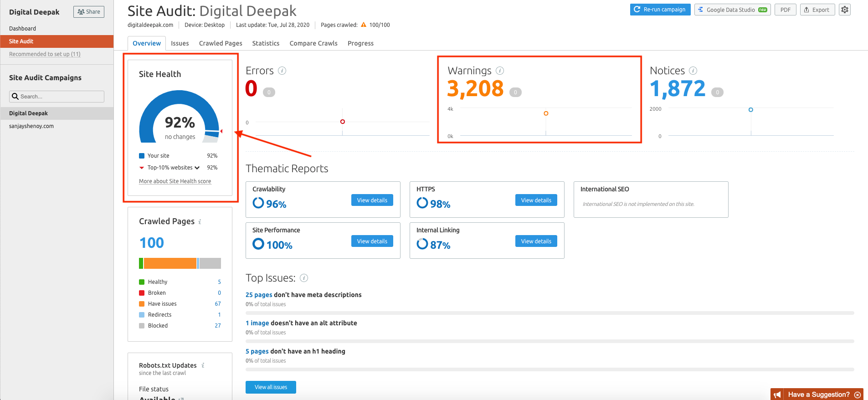Click the Healthy pages count 5
This screenshot has height=400, width=868.
click(x=219, y=282)
